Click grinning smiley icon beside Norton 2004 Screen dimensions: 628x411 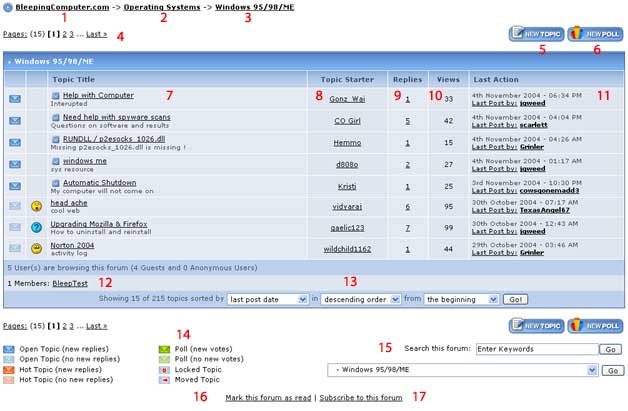point(36,248)
